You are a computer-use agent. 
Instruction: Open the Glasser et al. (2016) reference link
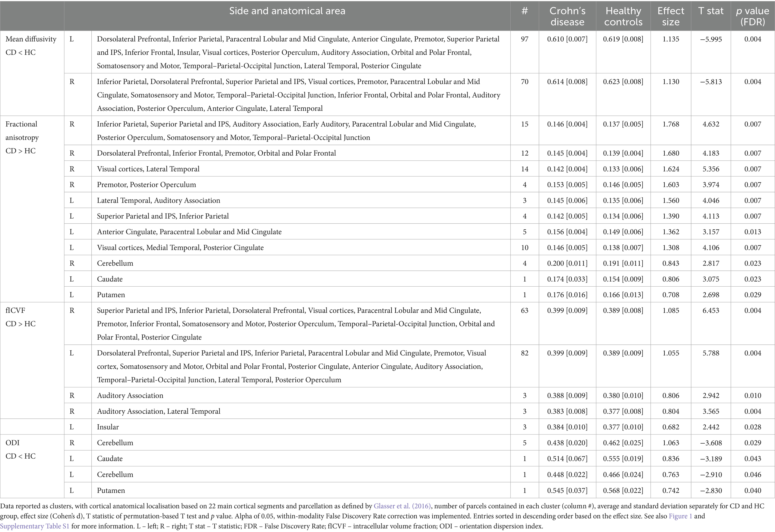pos(403,506)
